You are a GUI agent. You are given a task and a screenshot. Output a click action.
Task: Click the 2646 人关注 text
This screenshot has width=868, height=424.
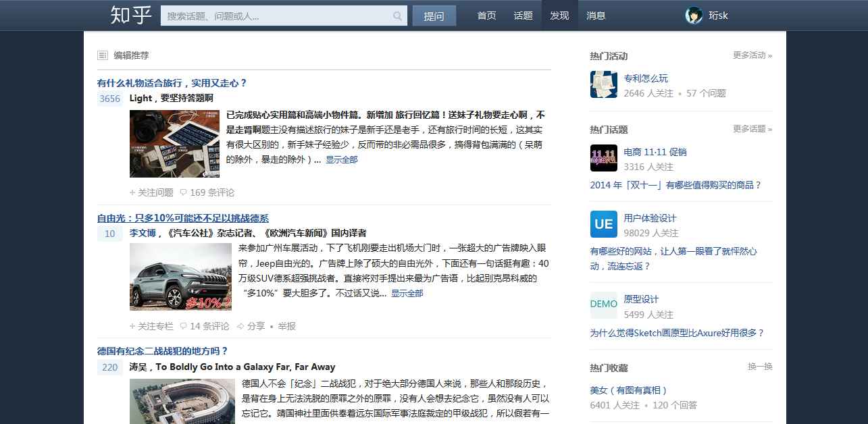click(648, 93)
